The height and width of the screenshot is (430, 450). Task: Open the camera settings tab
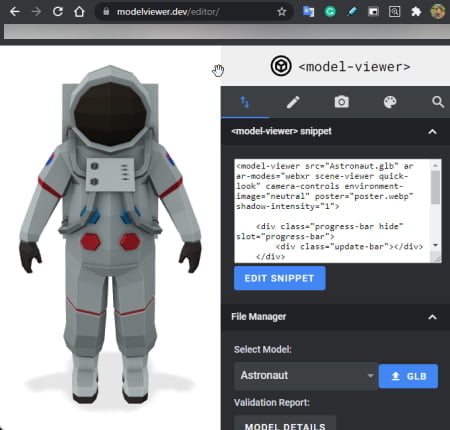tap(342, 102)
